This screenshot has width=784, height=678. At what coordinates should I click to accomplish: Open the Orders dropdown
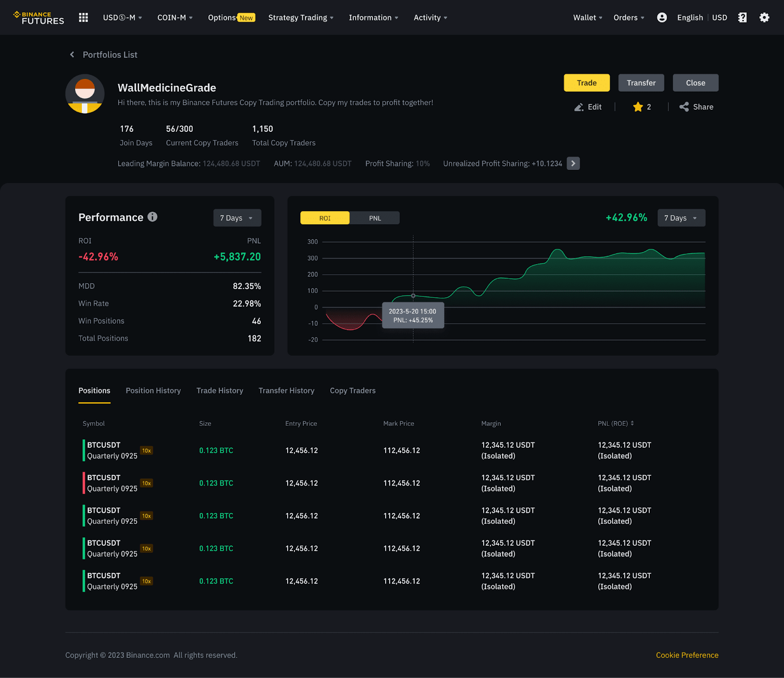click(x=629, y=18)
